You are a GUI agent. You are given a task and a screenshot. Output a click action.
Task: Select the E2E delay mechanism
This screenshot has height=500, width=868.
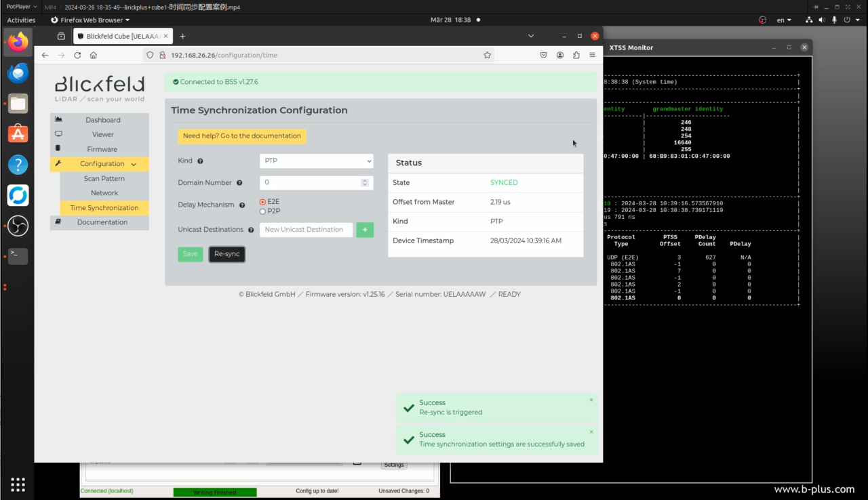[262, 202]
